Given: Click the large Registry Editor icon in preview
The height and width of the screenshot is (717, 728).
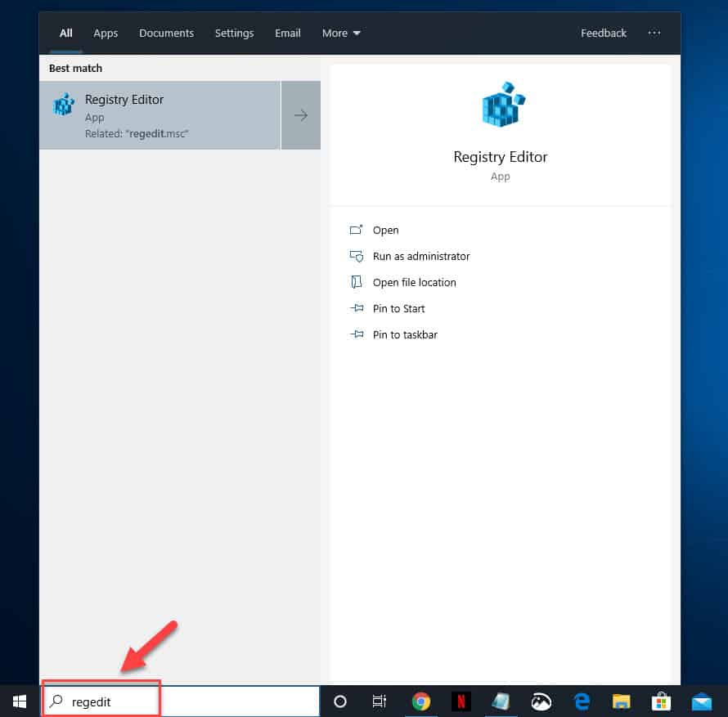Looking at the screenshot, I should click(503, 104).
